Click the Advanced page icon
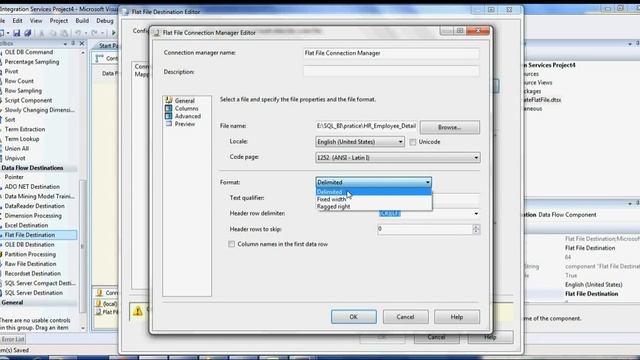Viewport: 640px width, 360px height. pos(169,116)
